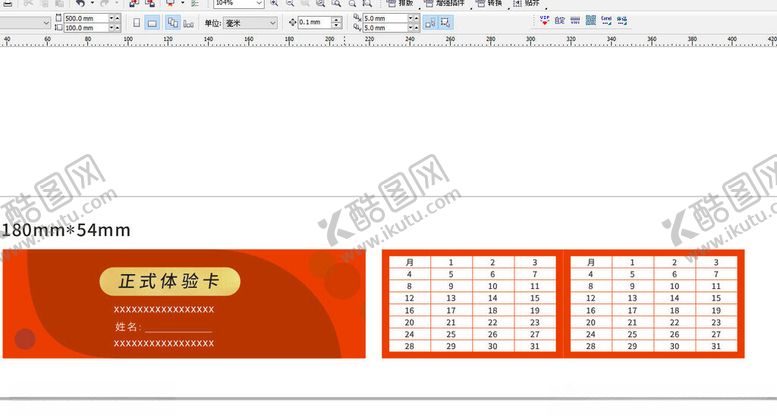Click the zoom out magnifier icon
Screen dimensions: 777x418
click(290, 3)
